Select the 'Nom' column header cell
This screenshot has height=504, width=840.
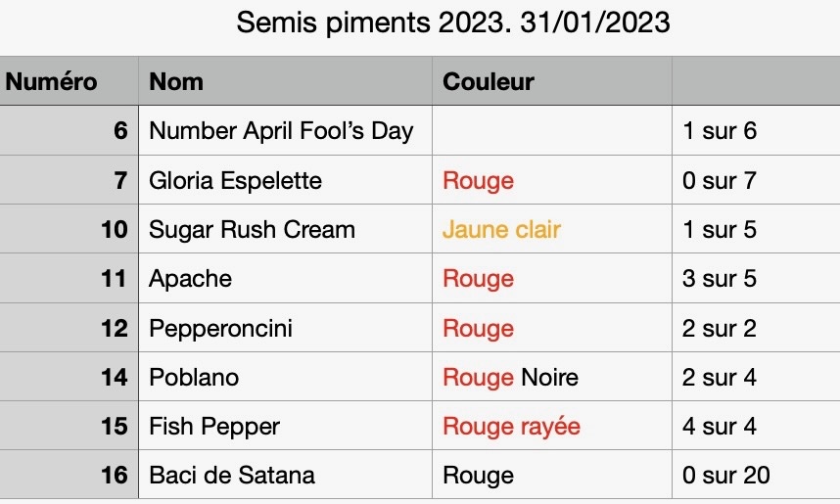[285, 81]
